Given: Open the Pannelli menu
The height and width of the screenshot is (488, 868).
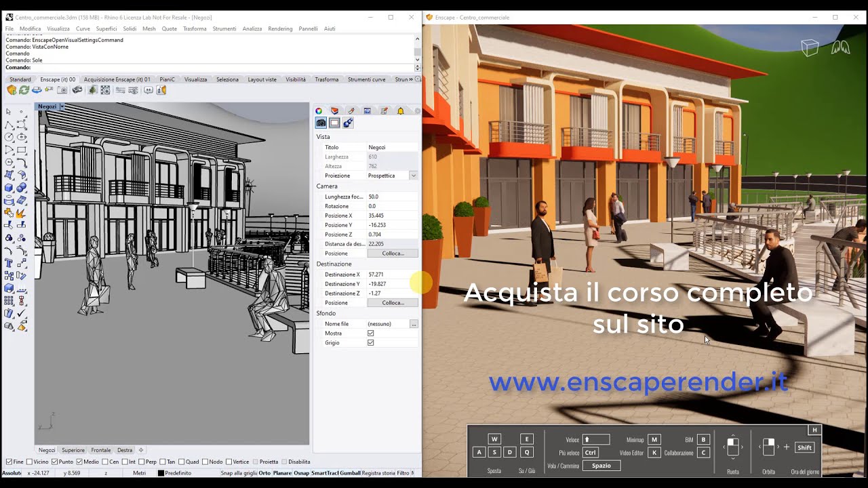Looking at the screenshot, I should click(308, 28).
